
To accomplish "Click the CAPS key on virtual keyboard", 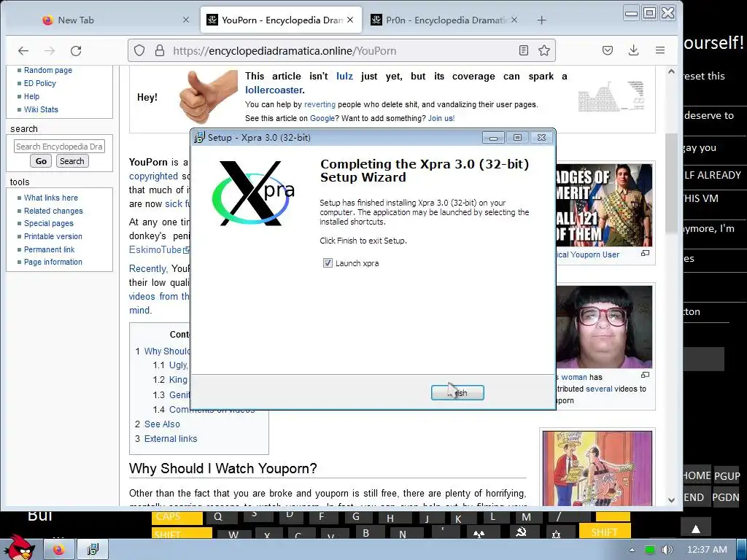I will click(177, 517).
